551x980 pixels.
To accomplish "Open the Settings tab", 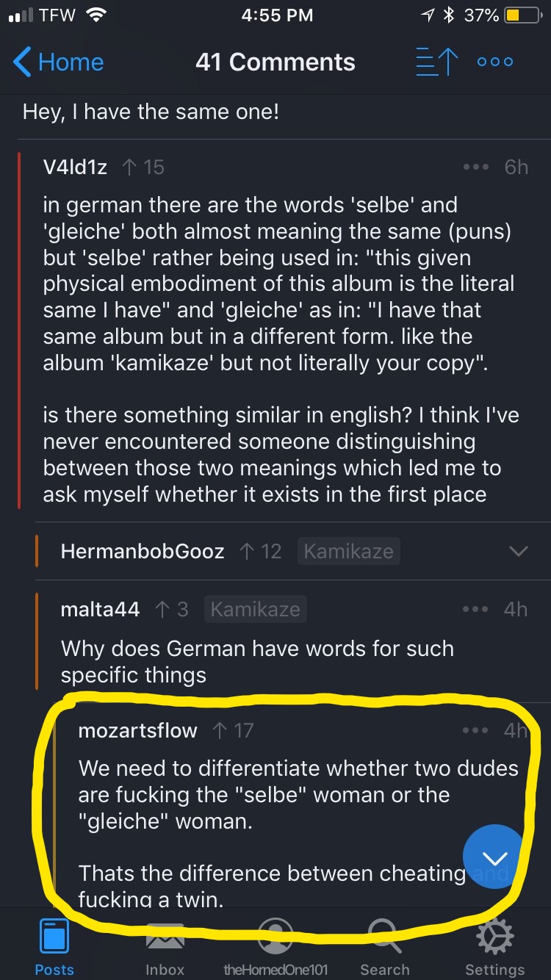I will click(x=495, y=946).
